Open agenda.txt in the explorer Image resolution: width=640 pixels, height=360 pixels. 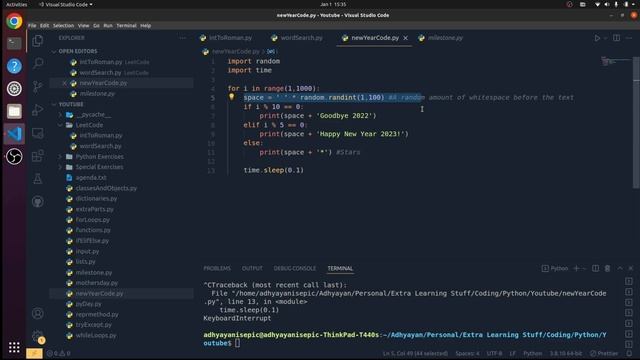(91, 178)
